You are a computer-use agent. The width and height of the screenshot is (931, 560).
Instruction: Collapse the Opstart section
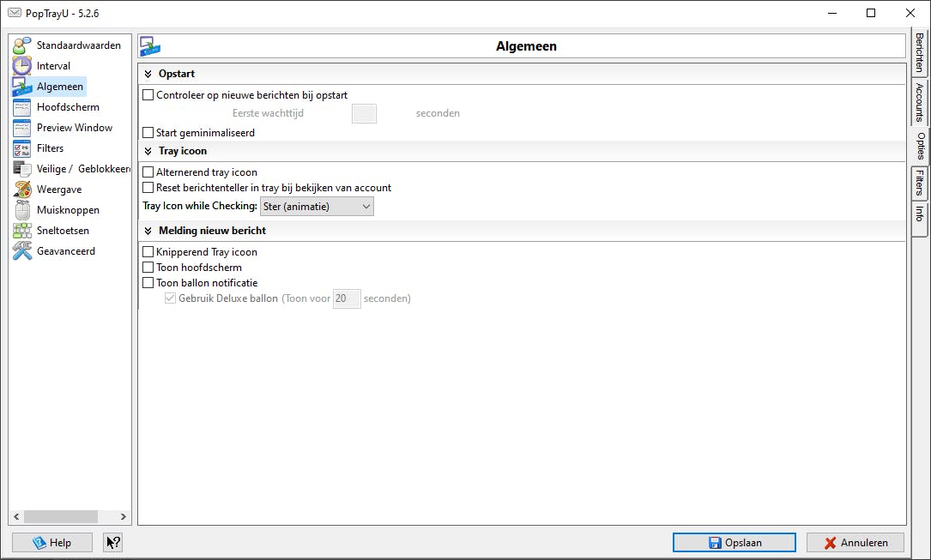tap(148, 74)
